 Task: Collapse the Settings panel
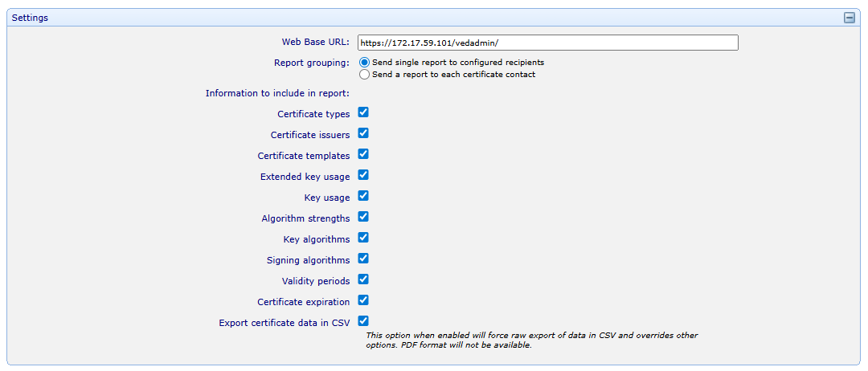coord(849,18)
